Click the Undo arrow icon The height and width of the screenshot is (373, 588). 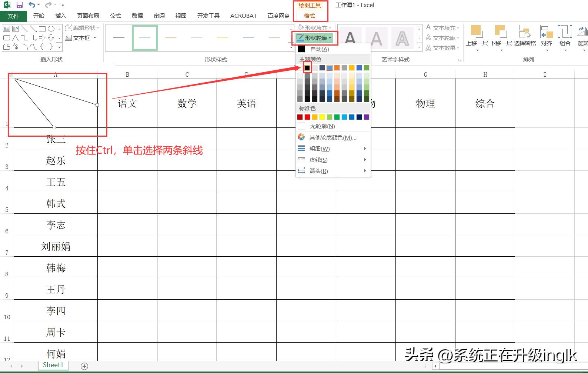[32, 5]
